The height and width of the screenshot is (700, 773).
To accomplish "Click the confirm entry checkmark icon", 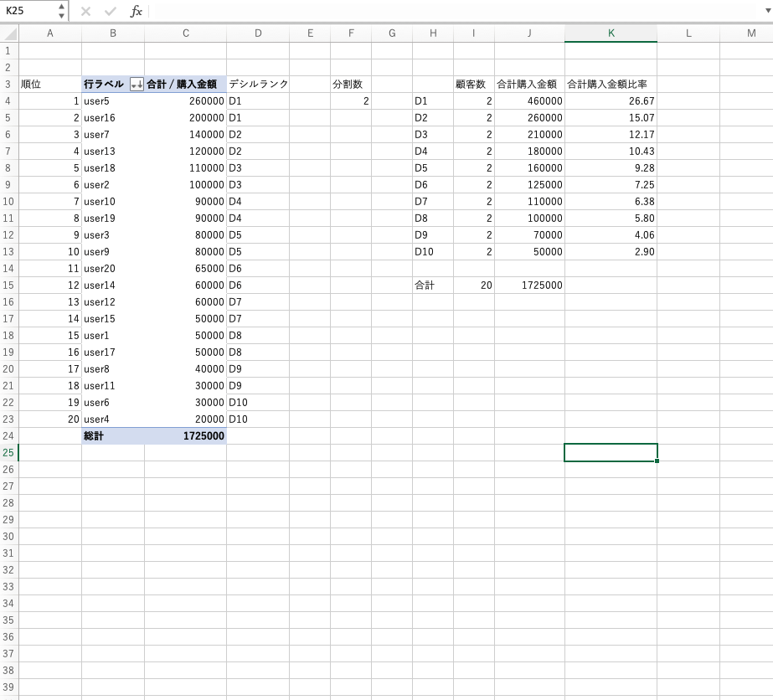I will [x=111, y=11].
